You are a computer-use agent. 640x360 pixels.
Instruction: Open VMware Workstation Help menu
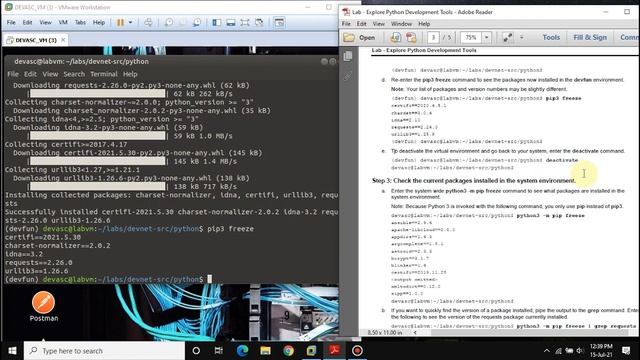pyautogui.click(x=99, y=22)
